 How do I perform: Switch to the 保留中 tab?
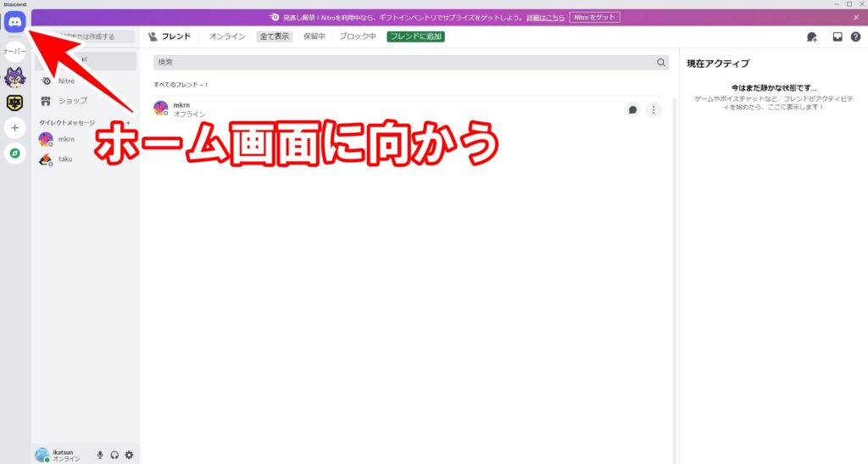pos(314,36)
